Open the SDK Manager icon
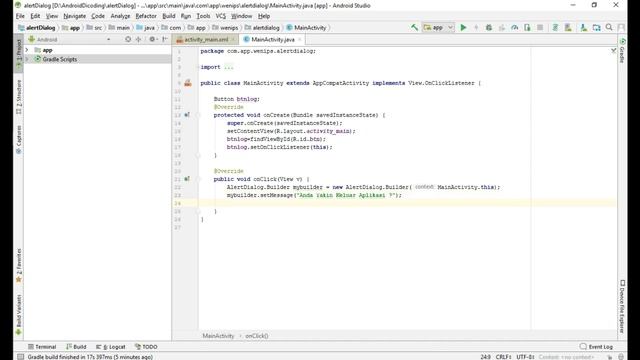Image resolution: width=640 pixels, height=360 pixels. pos(583,27)
